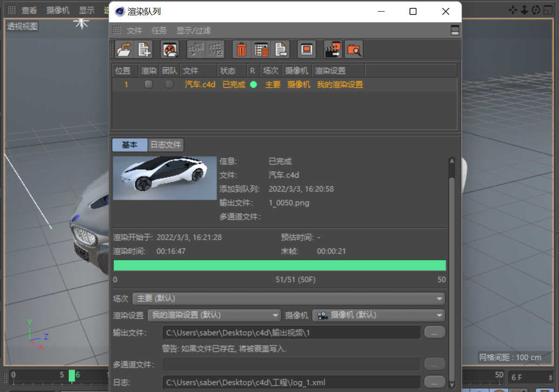Click the start render film reel icon
Viewport: 559px width, 392px height.
pos(170,49)
